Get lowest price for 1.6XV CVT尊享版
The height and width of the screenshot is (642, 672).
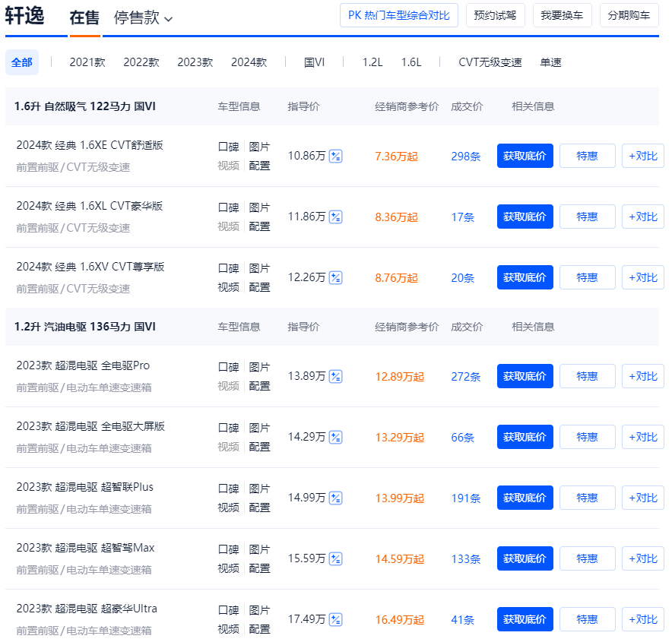click(525, 277)
